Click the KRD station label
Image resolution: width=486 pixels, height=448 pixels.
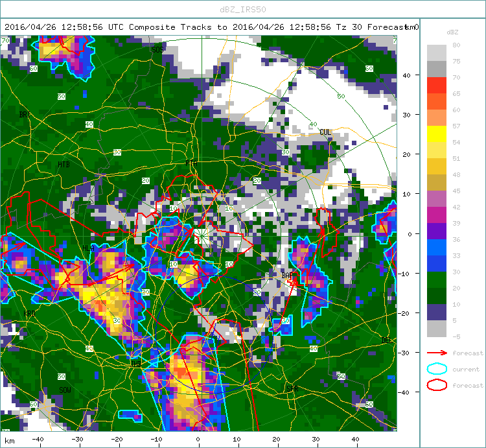pos(29,313)
